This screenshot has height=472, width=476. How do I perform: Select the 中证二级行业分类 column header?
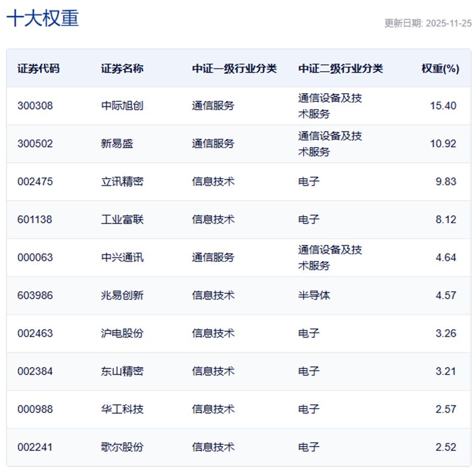tap(340, 68)
